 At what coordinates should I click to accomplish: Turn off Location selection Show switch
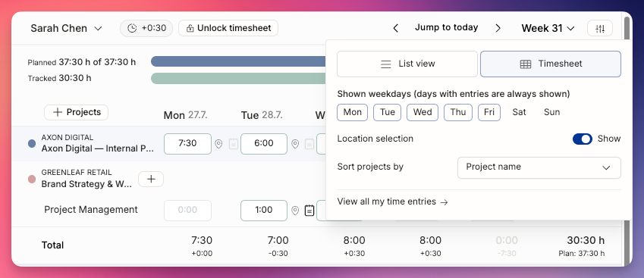[583, 139]
